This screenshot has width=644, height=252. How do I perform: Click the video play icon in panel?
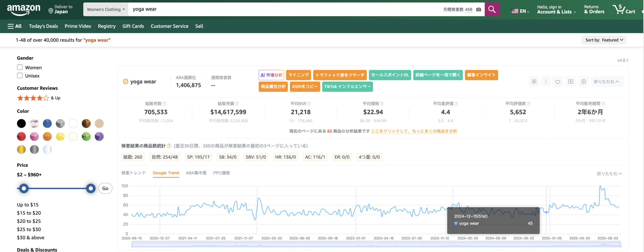(x=571, y=82)
